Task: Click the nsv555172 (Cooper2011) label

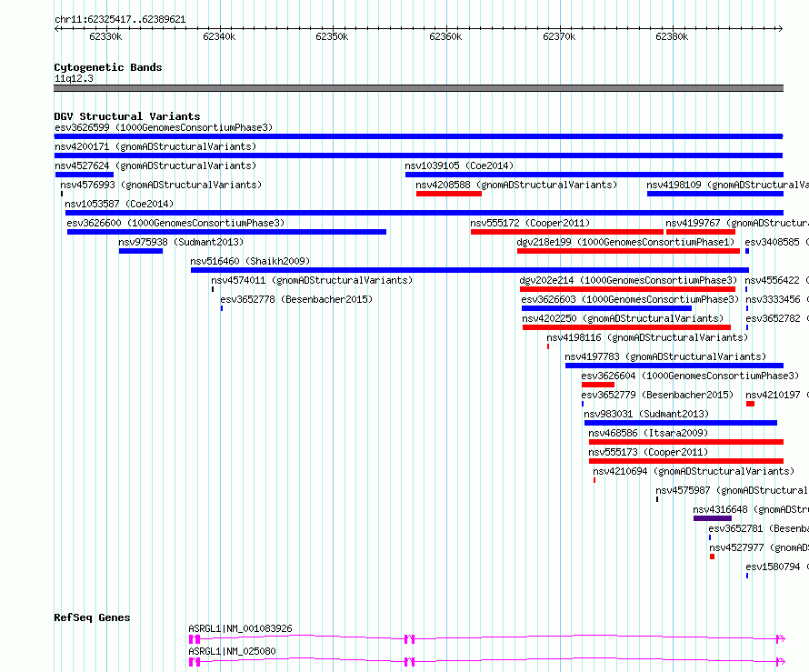Action: coord(530,223)
